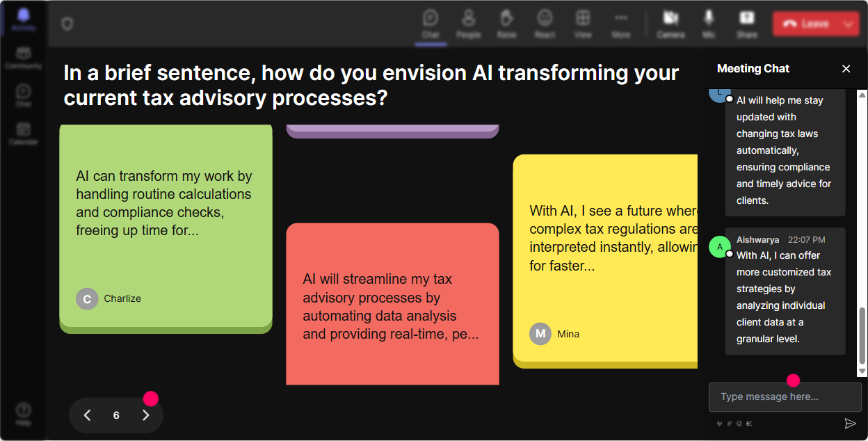Click the AI tax advisory question title
This screenshot has height=441, width=868.
point(371,85)
